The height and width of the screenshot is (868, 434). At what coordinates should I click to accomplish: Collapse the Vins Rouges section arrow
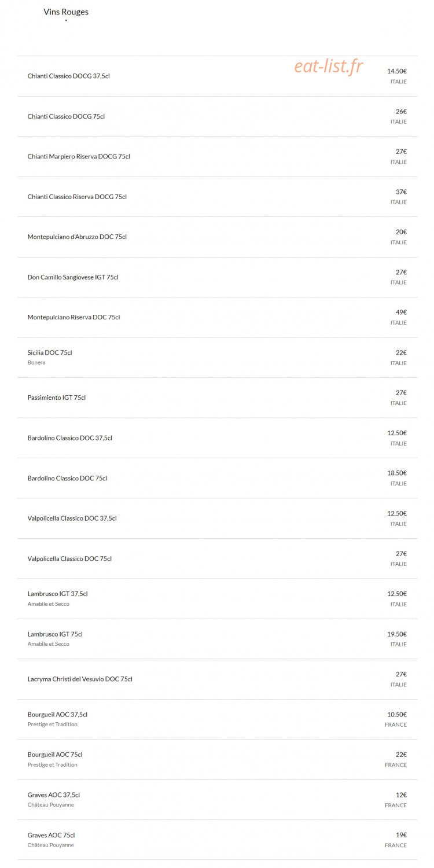click(x=66, y=21)
